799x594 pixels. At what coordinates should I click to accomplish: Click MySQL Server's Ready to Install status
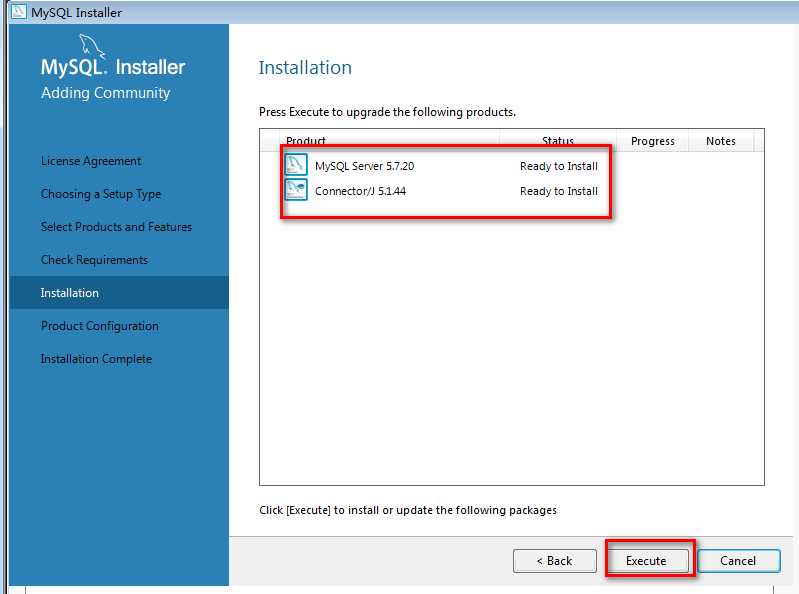coord(558,166)
